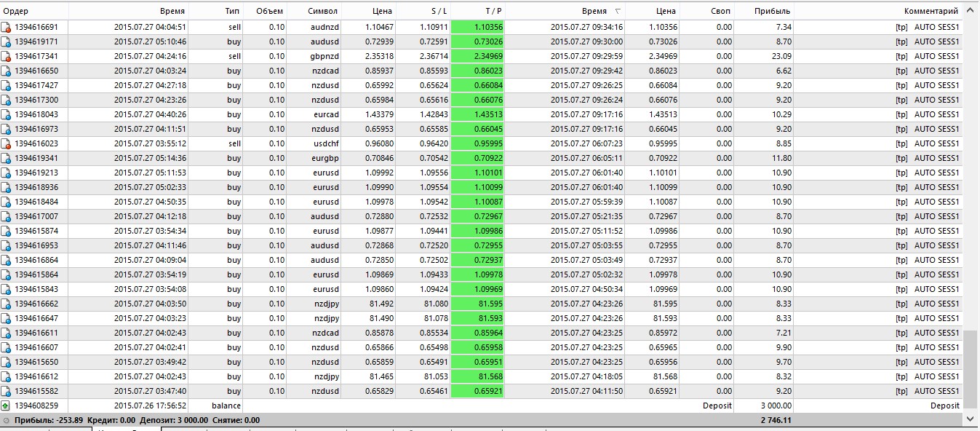980x431 pixels.
Task: Click the Прибыль: -253.89 summary text
Action: pos(49,420)
